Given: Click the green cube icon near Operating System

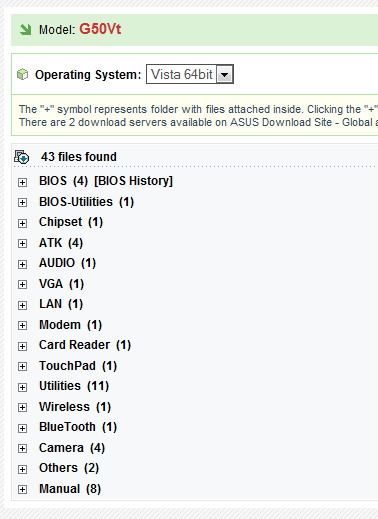Looking at the screenshot, I should click(23, 74).
